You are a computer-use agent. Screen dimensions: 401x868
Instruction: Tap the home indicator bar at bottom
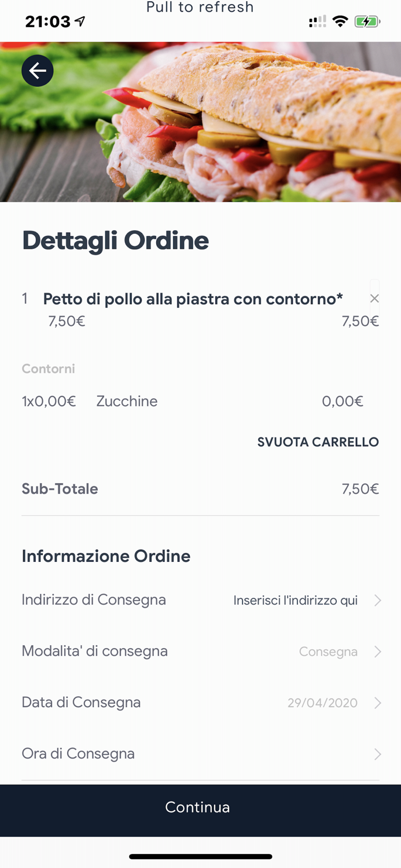click(x=200, y=856)
